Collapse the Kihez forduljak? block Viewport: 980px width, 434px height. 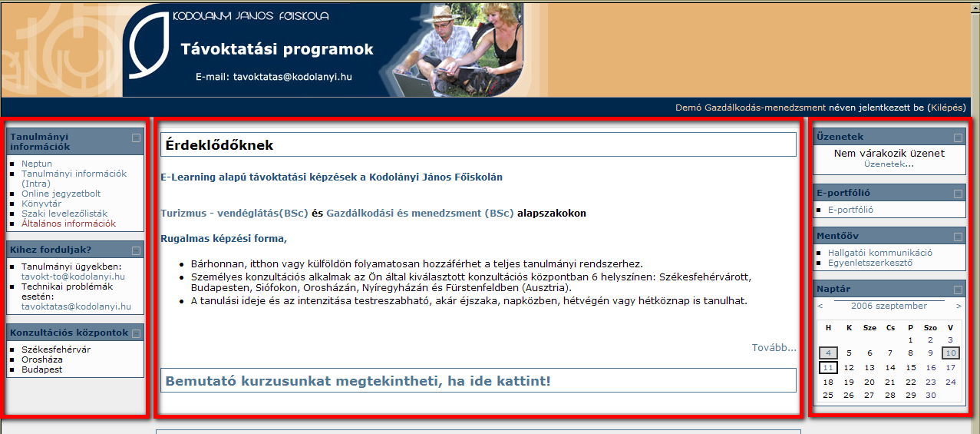(136, 250)
